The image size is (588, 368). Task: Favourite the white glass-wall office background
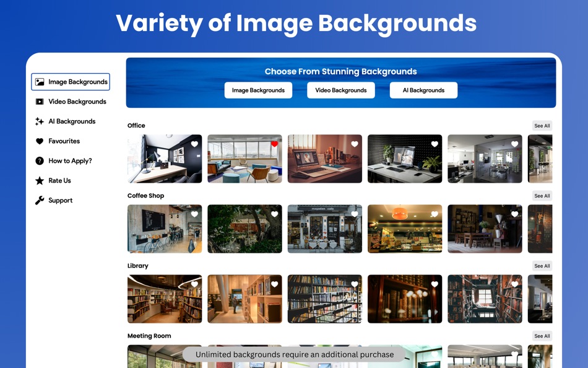(x=514, y=144)
